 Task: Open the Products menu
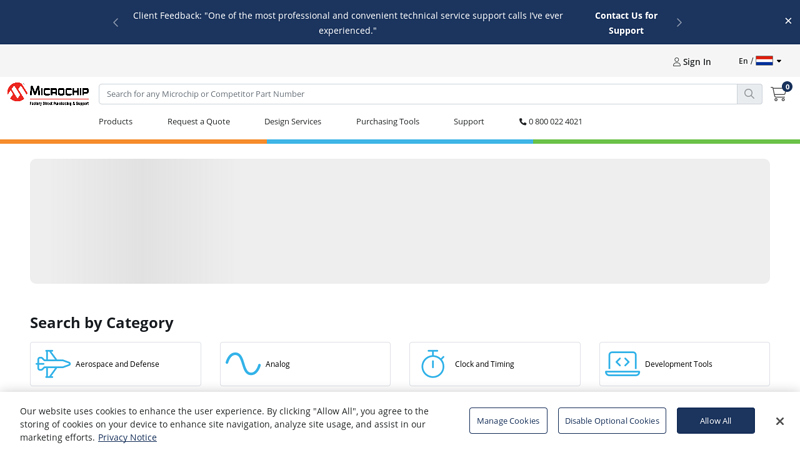point(115,121)
